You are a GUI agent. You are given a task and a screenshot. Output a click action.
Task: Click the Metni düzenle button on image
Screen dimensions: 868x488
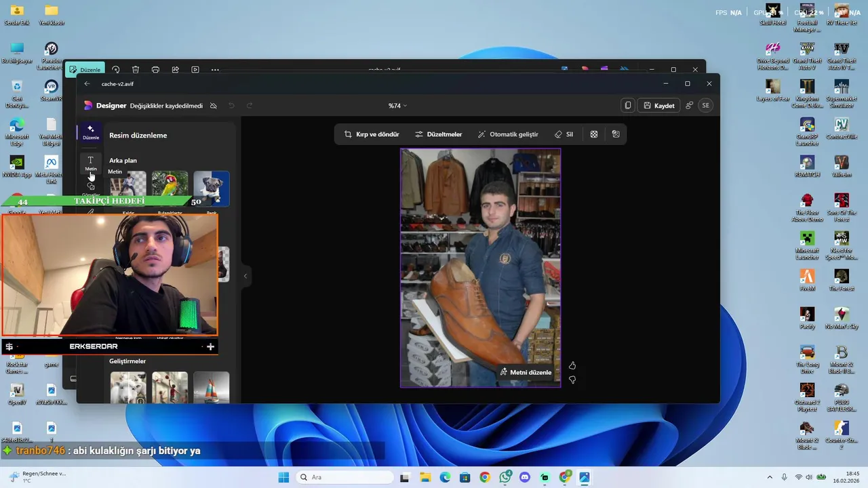click(x=526, y=372)
